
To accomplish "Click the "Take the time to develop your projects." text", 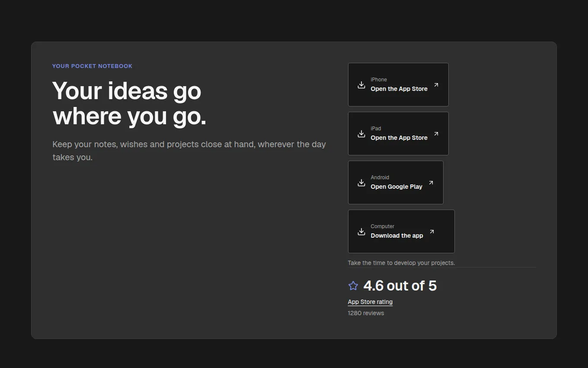I will point(401,263).
